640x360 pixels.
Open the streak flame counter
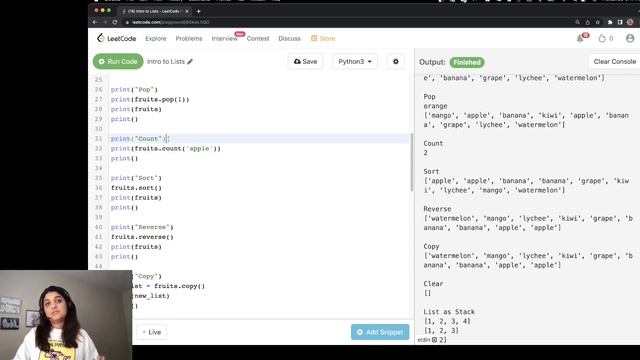tap(605, 38)
